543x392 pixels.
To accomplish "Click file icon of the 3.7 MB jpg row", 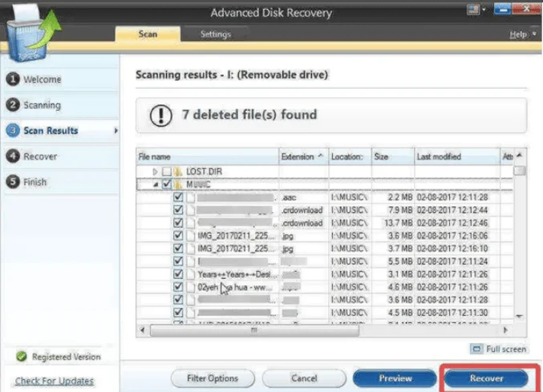I will (x=191, y=249).
